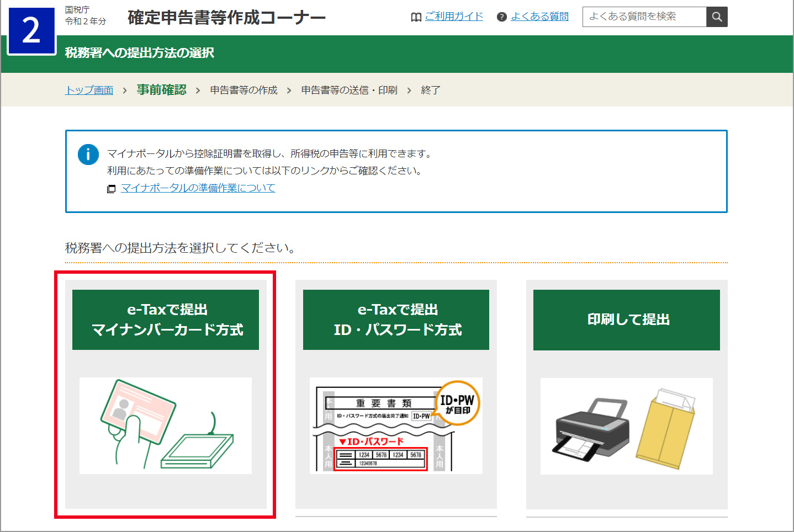
Task: Choose the 印刷して提出 submission method
Action: coord(626,320)
